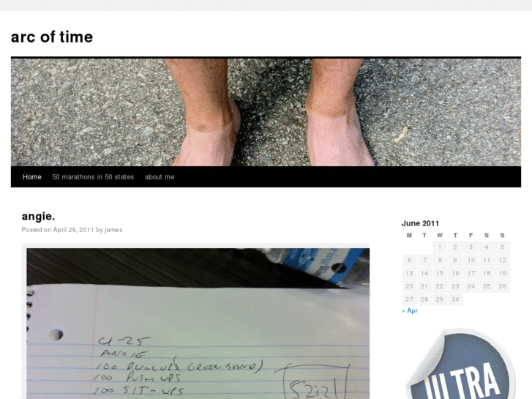Click the June 2011 calendar caption
Viewport: 532px width, 399px height.
point(420,223)
